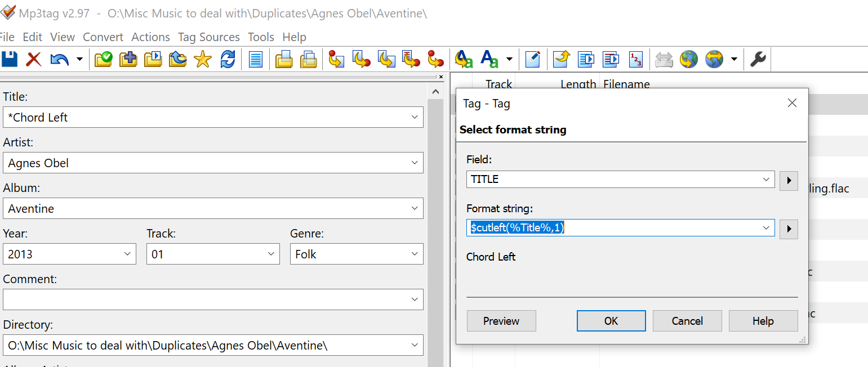
Task: Confirm with the OK button
Action: [611, 321]
